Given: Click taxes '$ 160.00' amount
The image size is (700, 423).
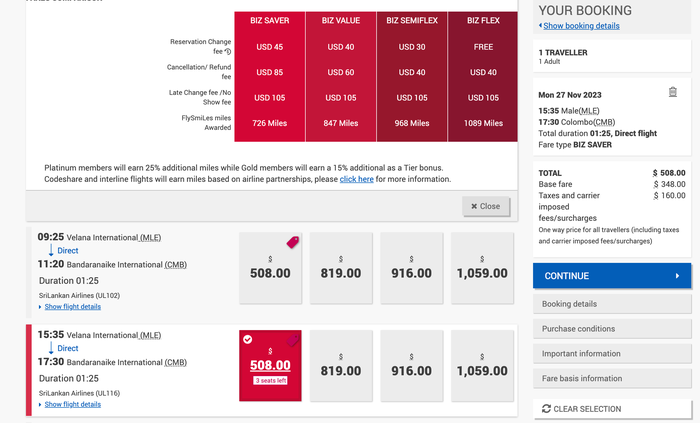Looking at the screenshot, I should (669, 195).
